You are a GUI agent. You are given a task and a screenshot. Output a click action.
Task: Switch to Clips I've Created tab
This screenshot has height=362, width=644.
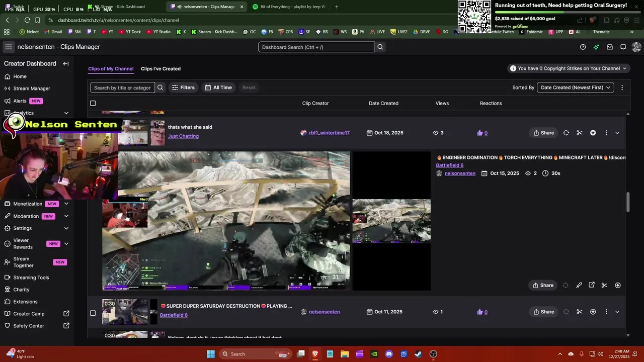point(160,69)
